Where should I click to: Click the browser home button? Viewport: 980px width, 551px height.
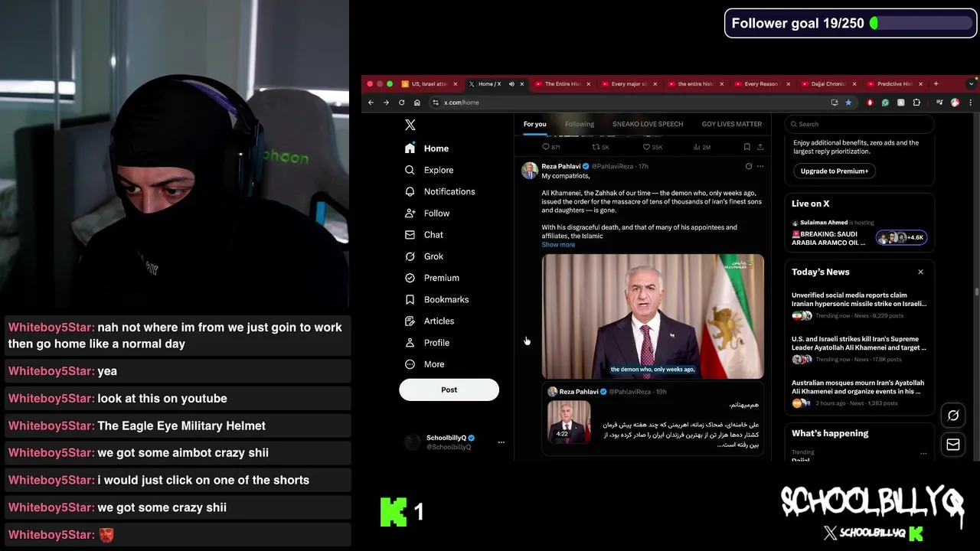pyautogui.click(x=416, y=103)
